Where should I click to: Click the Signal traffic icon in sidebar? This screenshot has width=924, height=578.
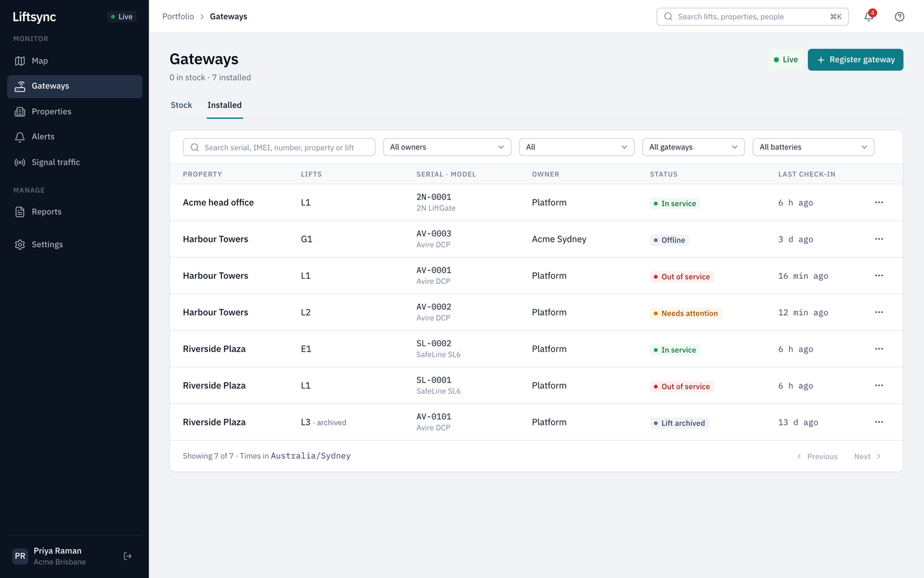click(20, 163)
